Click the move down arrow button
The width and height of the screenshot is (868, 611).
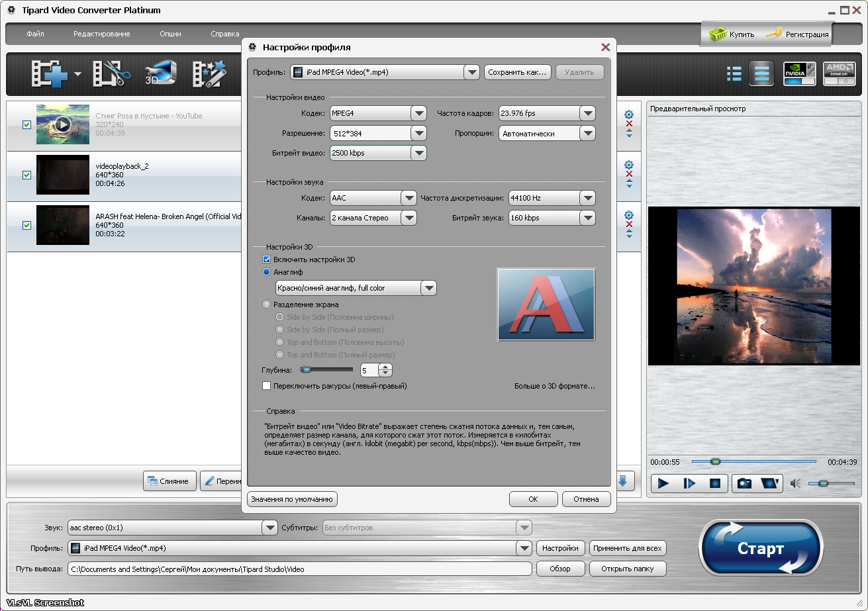pyautogui.click(x=623, y=481)
